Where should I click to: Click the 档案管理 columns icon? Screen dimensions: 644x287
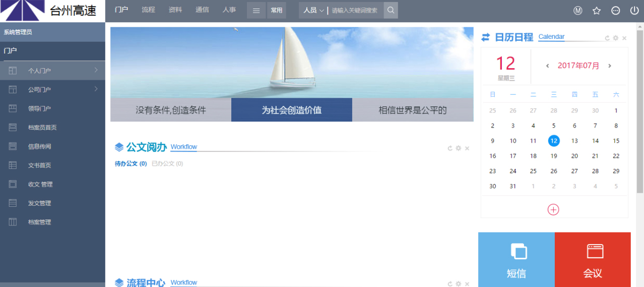pos(13,222)
